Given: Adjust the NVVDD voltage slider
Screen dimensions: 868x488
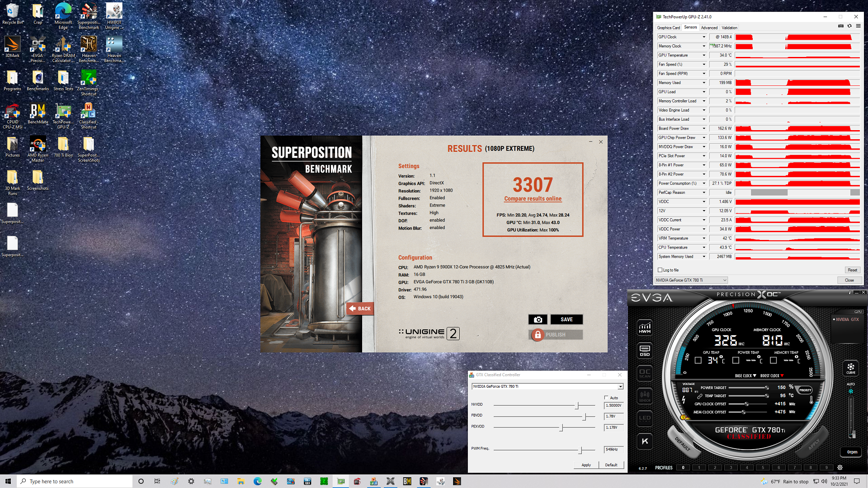Looking at the screenshot, I should click(577, 405).
